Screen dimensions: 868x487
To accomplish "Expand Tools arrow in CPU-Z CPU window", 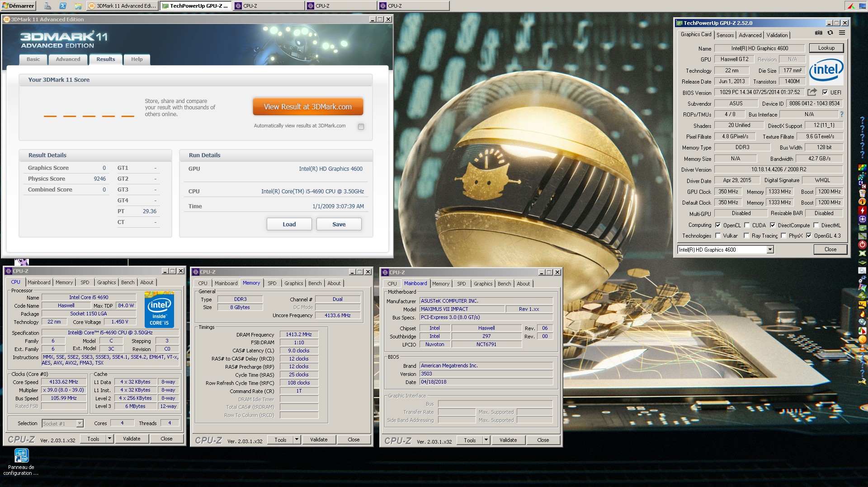I will point(109,439).
